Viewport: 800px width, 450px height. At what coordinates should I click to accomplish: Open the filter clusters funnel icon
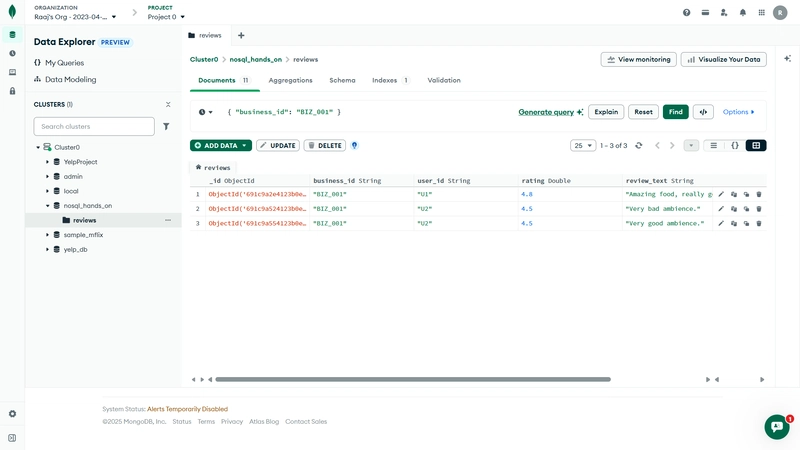point(166,127)
